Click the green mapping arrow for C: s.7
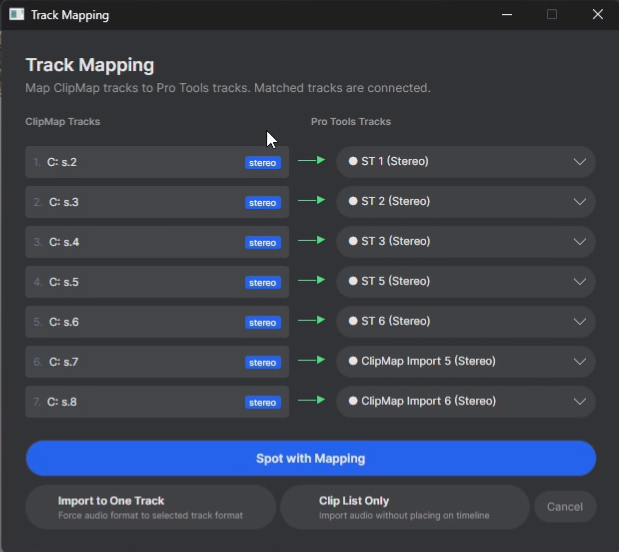This screenshot has width=619, height=552. pyautogui.click(x=311, y=360)
